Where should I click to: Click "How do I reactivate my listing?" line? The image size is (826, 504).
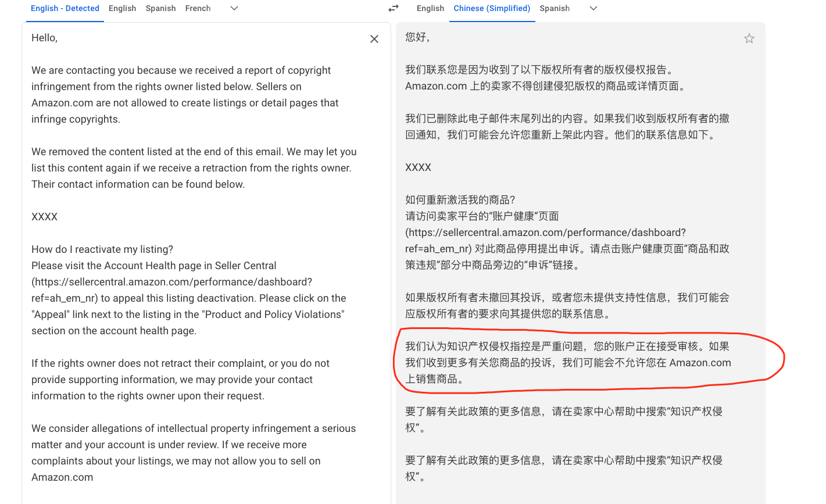click(102, 249)
